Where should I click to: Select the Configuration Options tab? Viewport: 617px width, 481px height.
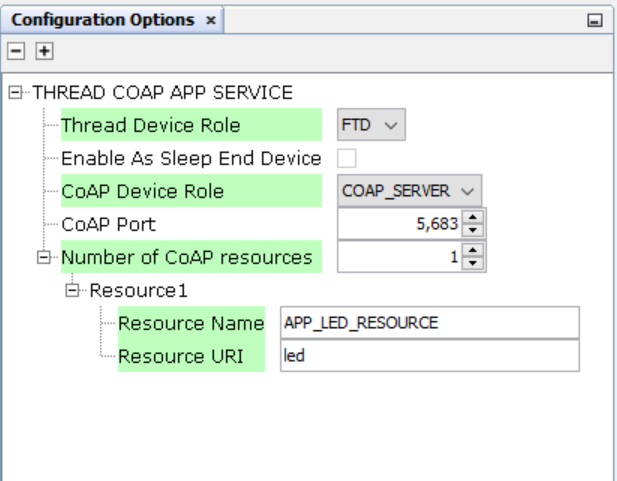coord(103,20)
